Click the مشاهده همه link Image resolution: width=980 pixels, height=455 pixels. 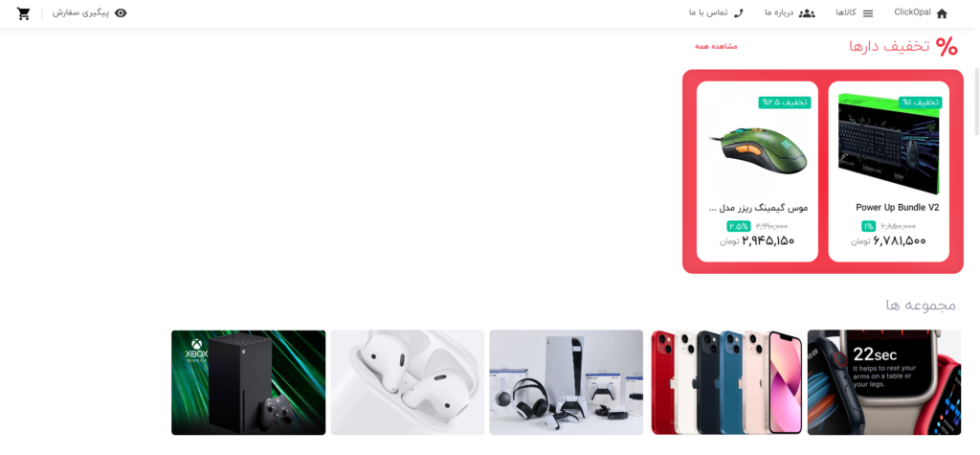click(x=716, y=46)
